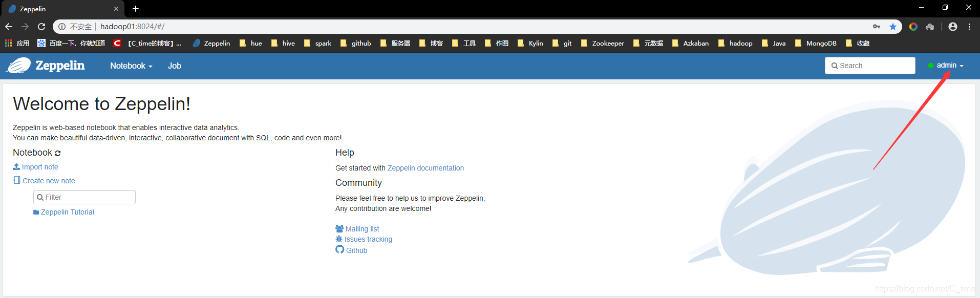Click Create new note
980x298 pixels.
pos(44,181)
